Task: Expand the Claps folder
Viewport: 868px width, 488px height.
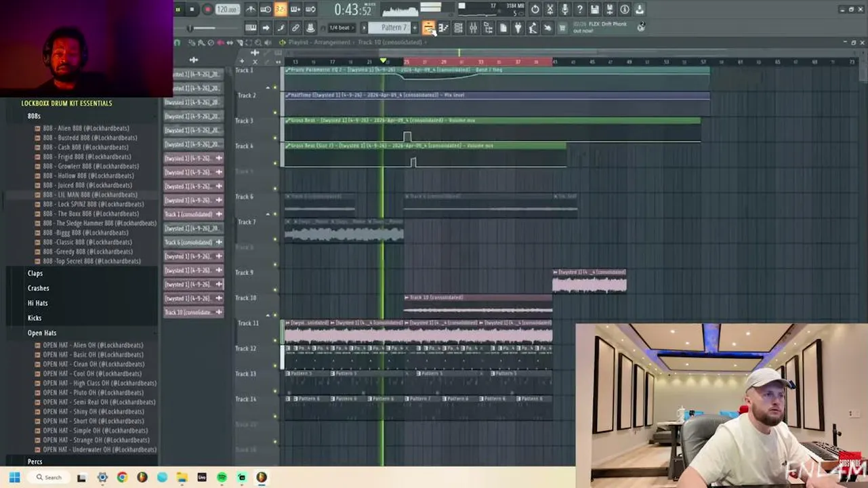Action: click(x=35, y=273)
